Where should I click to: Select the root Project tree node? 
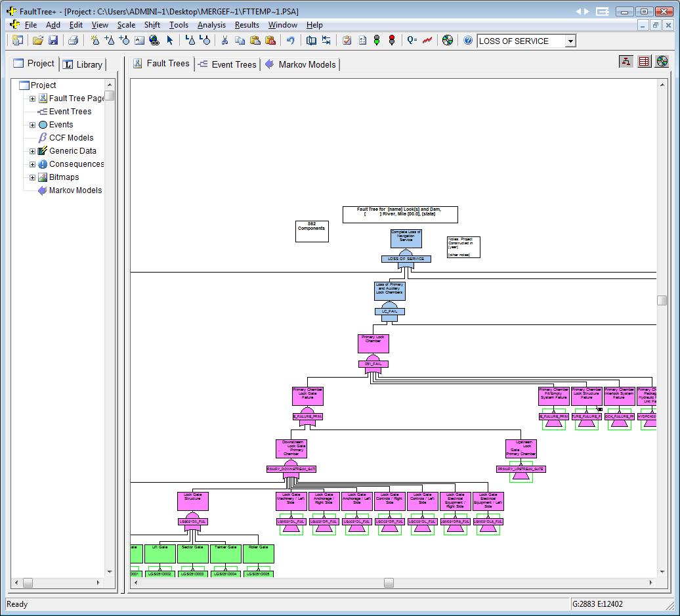[x=43, y=85]
